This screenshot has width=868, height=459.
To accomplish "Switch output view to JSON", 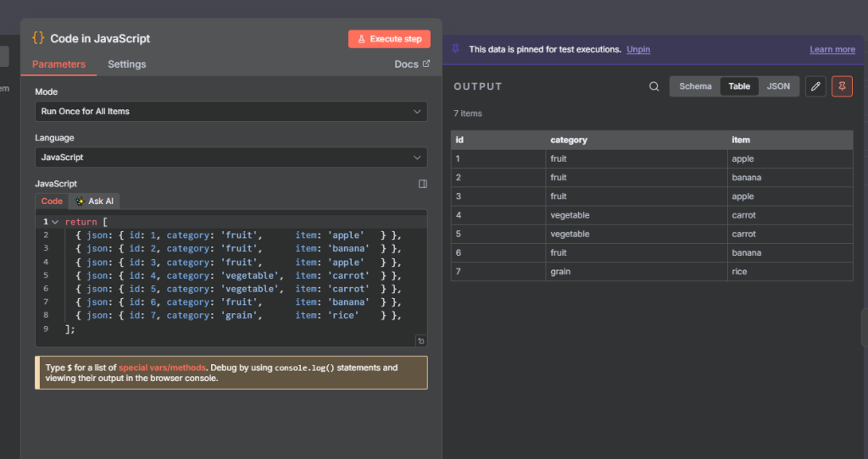I will [778, 86].
